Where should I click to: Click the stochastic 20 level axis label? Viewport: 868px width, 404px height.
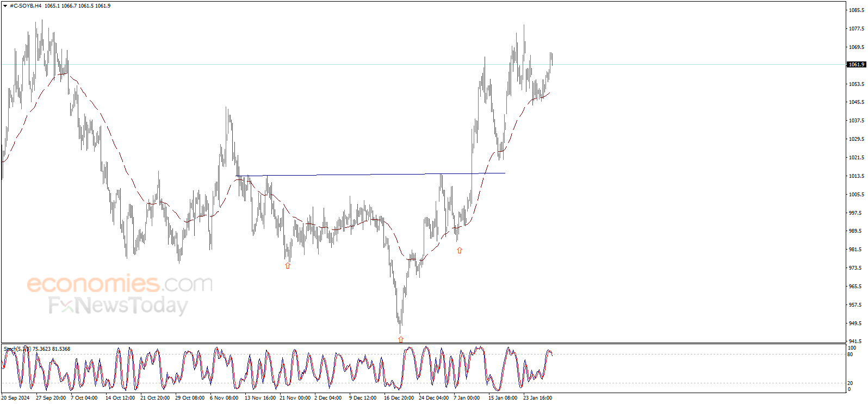[850, 383]
